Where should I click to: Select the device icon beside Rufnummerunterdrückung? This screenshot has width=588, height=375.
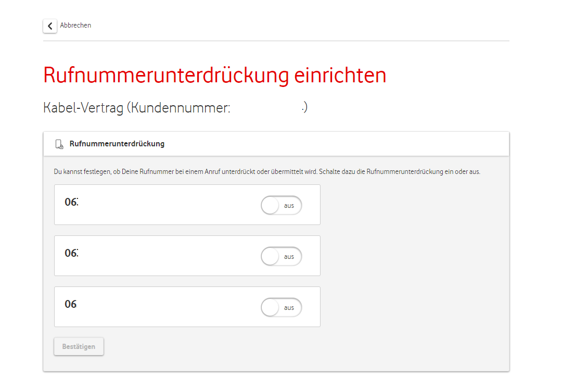point(59,144)
